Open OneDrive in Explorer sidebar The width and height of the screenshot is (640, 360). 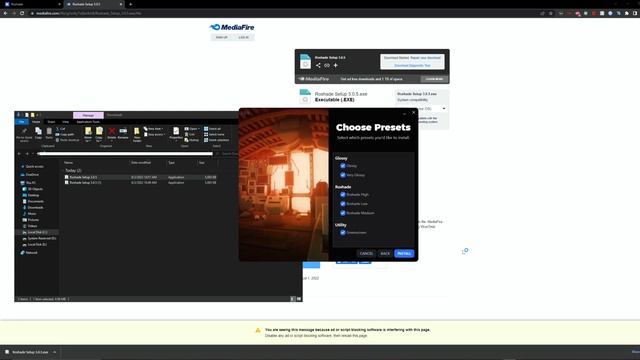(x=30, y=175)
